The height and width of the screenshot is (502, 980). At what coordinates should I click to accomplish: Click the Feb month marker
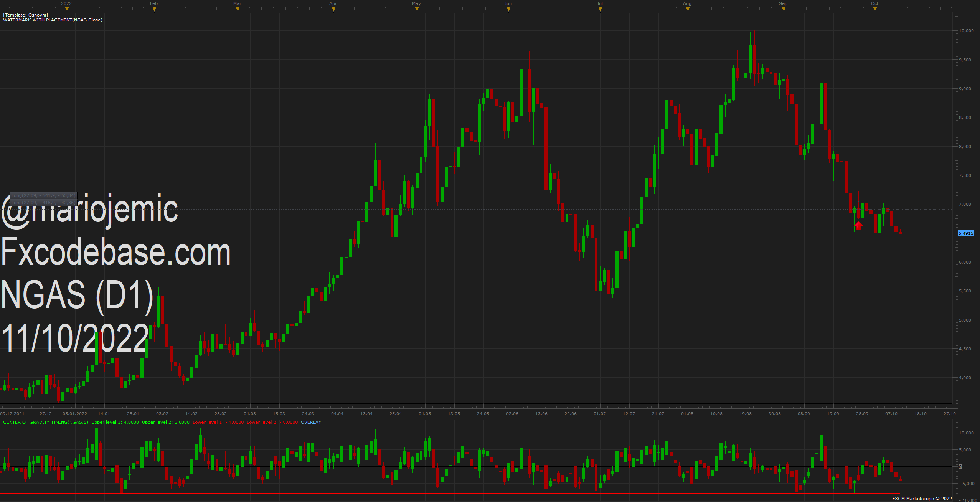tap(154, 10)
